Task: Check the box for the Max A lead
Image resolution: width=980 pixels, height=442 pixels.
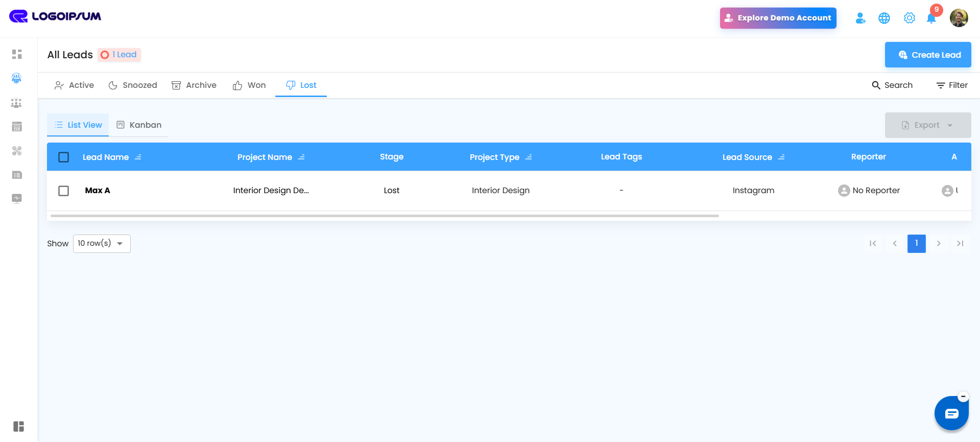Action: click(63, 191)
